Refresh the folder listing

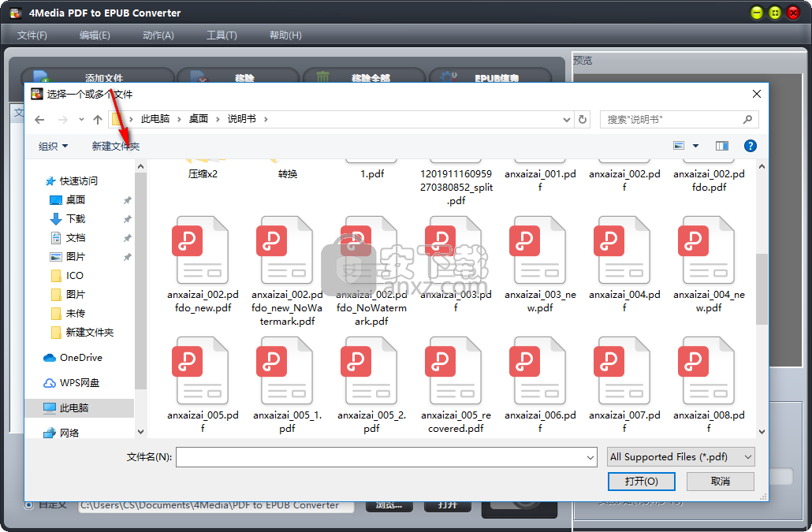pos(583,120)
